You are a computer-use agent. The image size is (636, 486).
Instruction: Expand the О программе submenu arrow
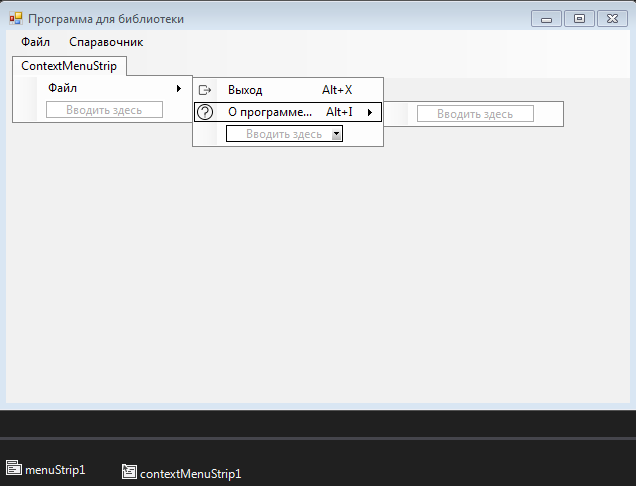[370, 112]
